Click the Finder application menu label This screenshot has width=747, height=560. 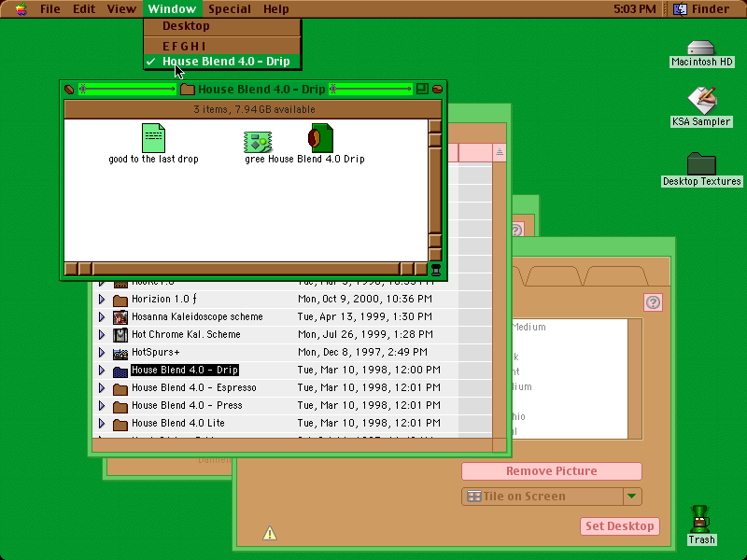711,9
